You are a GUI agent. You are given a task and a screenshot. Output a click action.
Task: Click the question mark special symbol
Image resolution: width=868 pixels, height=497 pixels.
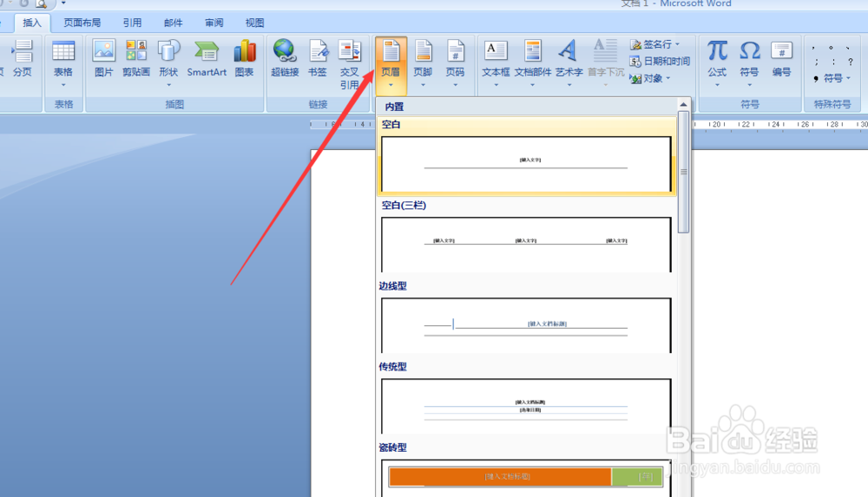click(851, 62)
